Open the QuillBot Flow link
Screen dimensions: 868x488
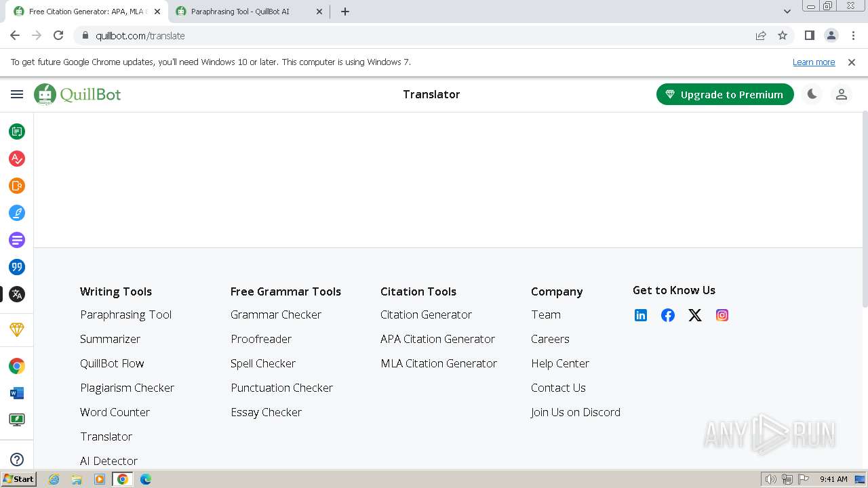(112, 363)
